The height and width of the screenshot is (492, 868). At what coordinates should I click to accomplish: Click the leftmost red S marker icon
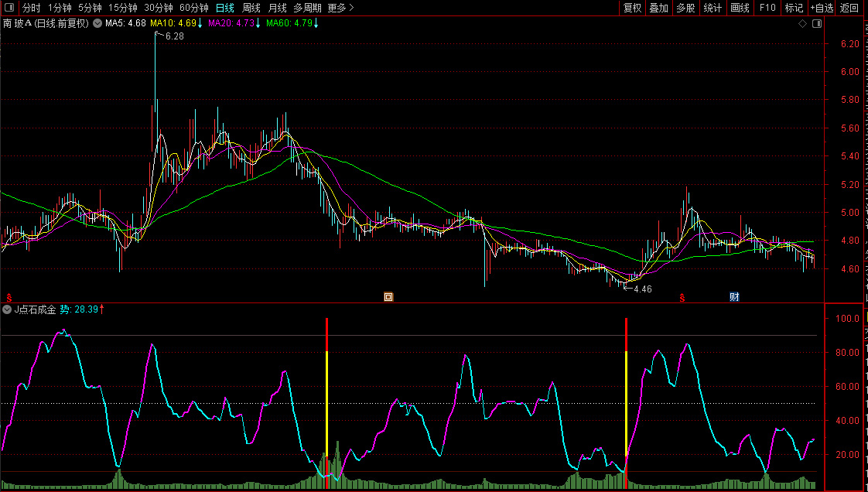pyautogui.click(x=9, y=296)
